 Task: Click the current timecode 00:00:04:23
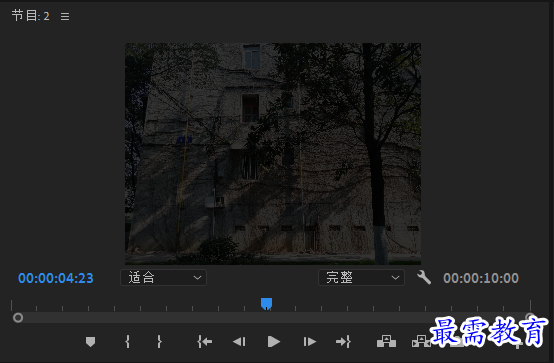(56, 278)
